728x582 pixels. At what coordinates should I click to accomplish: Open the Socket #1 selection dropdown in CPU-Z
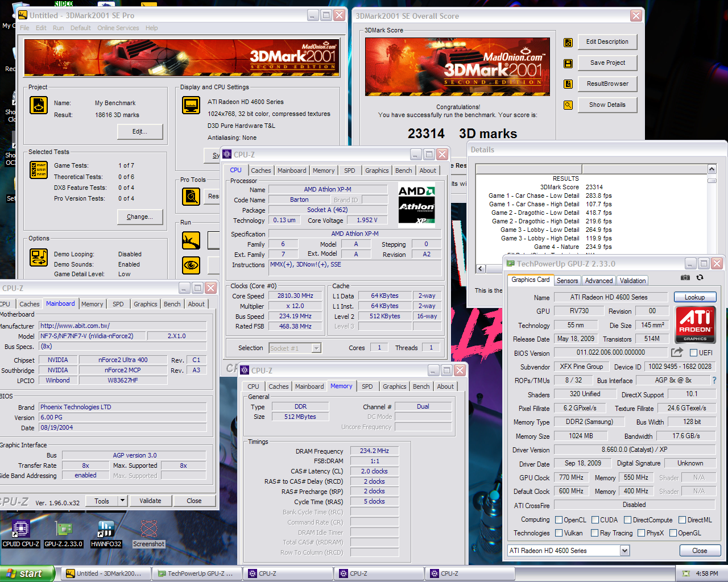316,348
